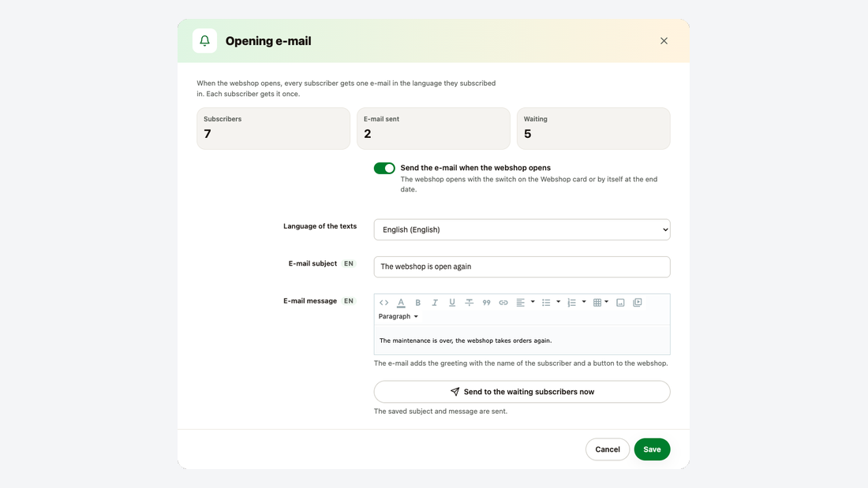Insert a numbered list
The image size is (868, 488).
[571, 303]
